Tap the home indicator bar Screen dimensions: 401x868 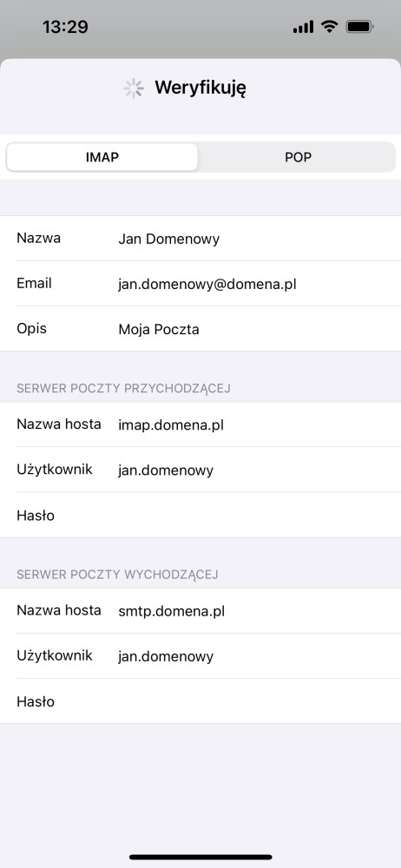[x=200, y=857]
